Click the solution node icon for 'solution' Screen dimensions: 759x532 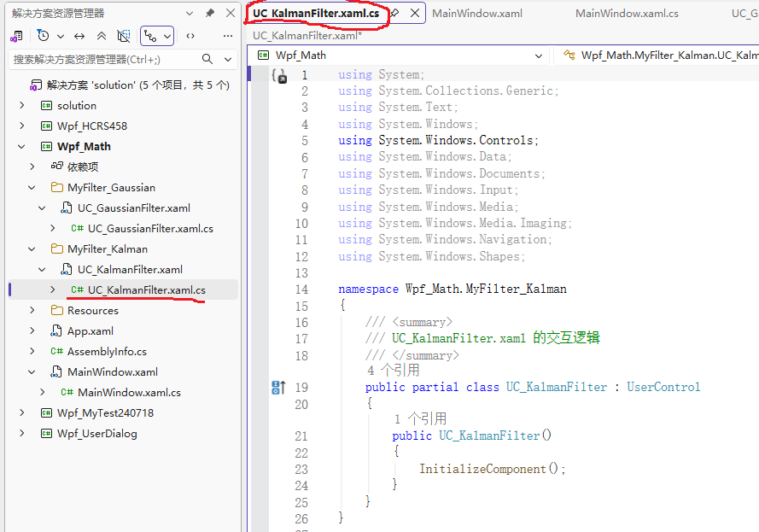point(36,85)
